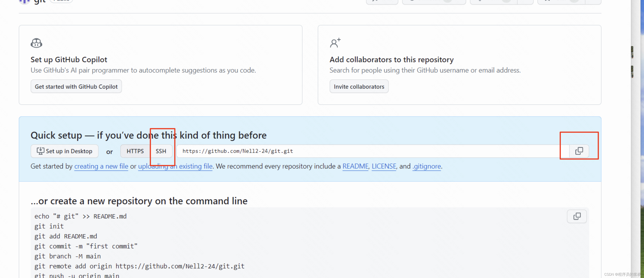Image resolution: width=644 pixels, height=278 pixels.
Task: Copy the command line code block
Action: tap(577, 216)
